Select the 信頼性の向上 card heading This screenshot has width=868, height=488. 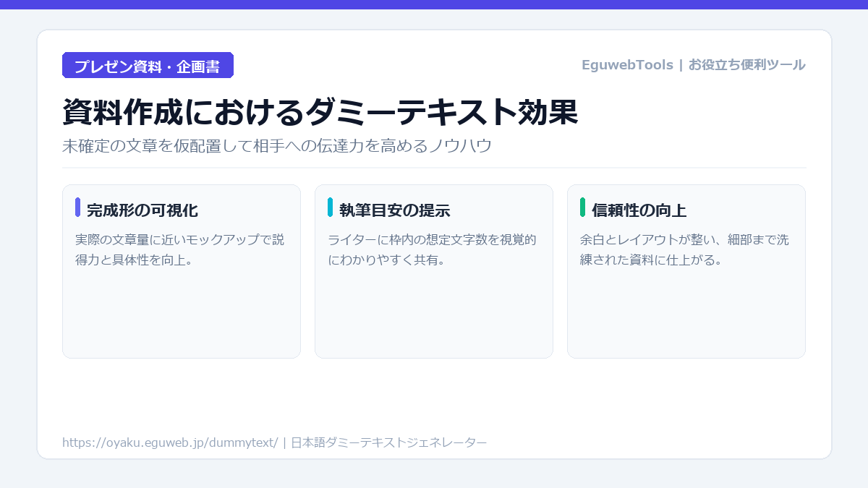coord(639,210)
